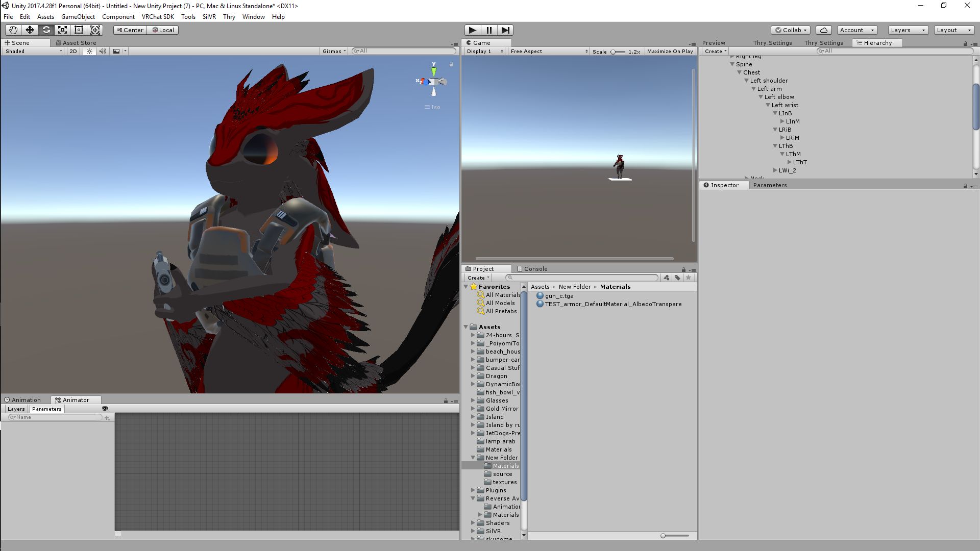Pause the game preview
This screenshot has height=551, width=980.
tap(489, 30)
